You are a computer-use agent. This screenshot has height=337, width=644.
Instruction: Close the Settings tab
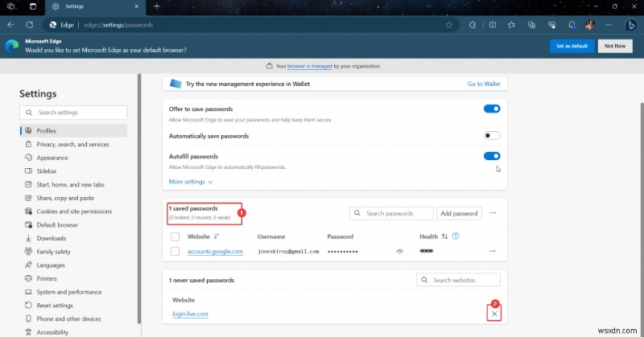[x=137, y=6]
